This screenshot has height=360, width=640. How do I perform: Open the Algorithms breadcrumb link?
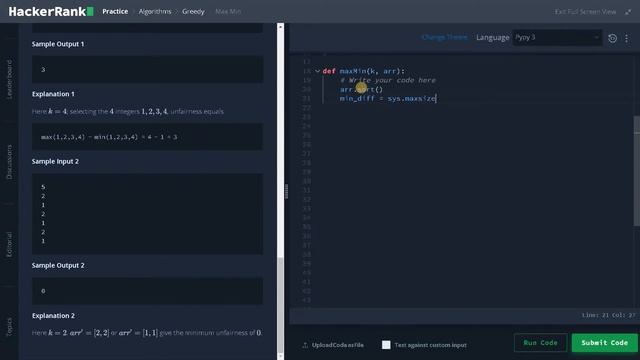(155, 11)
